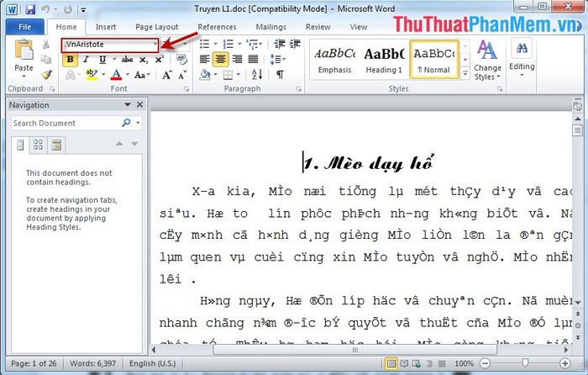
Task: Open the Editing group dropdown
Action: click(x=522, y=58)
